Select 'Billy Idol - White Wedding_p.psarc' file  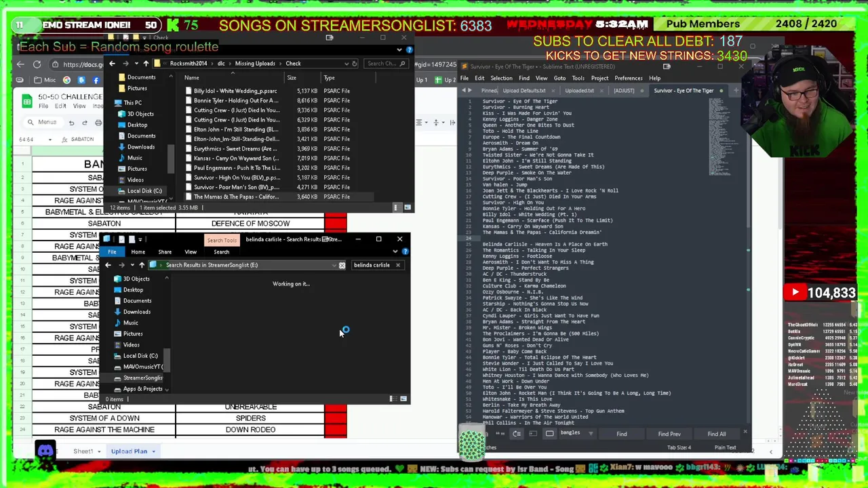(x=235, y=91)
